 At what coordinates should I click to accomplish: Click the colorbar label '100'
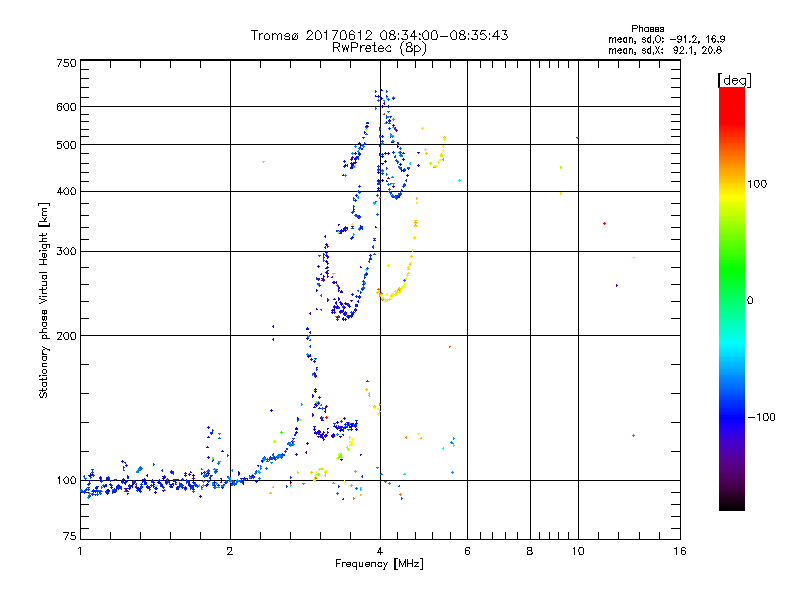pyautogui.click(x=757, y=184)
